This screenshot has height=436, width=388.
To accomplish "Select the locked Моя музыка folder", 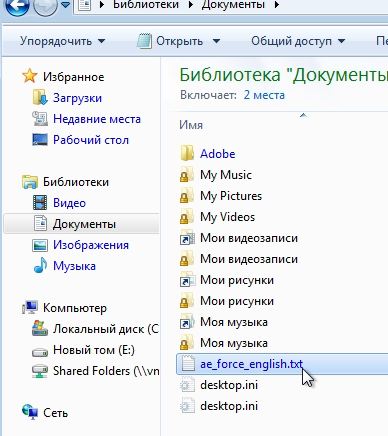I will point(234,343).
